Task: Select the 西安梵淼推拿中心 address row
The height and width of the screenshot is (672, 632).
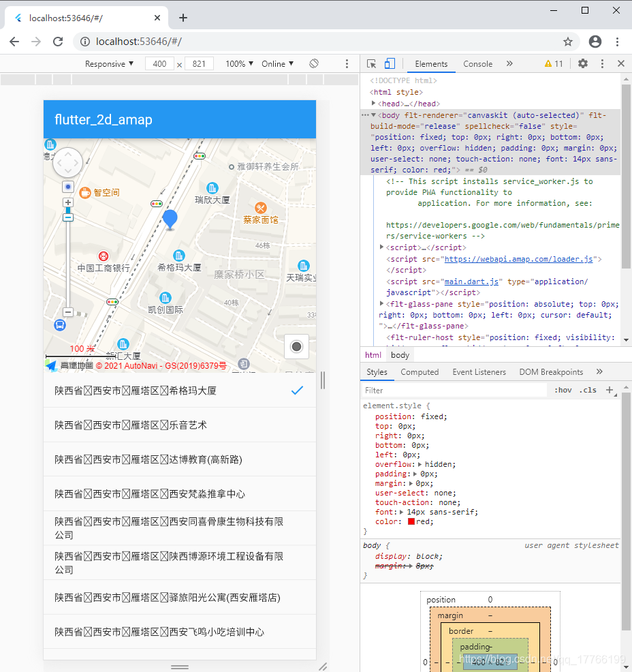Action: coord(180,493)
